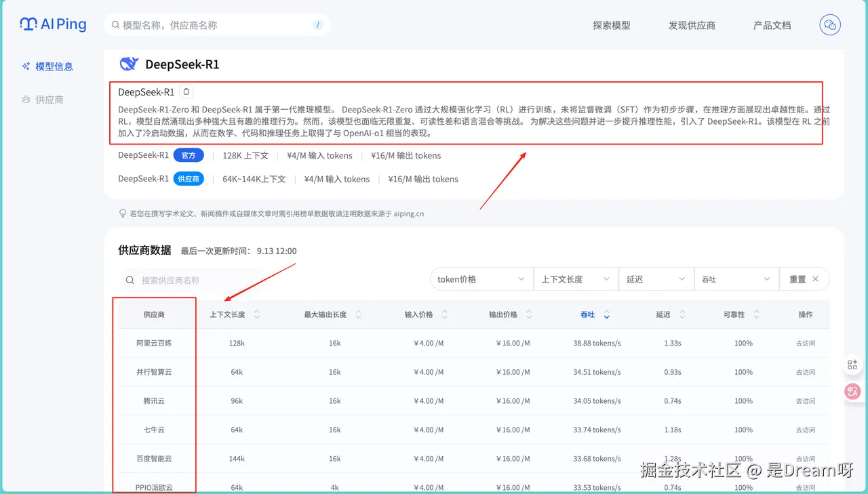Click 去访问 for 并行智算云
This screenshot has width=868, height=494.
tap(806, 372)
